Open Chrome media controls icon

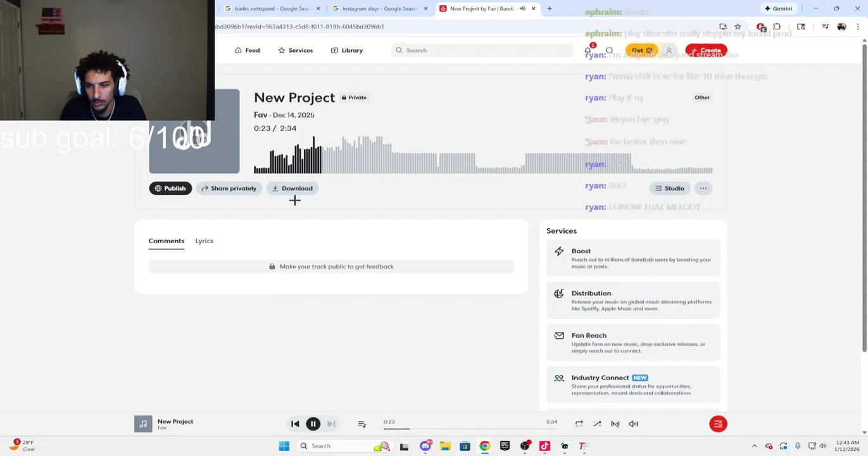point(825,27)
